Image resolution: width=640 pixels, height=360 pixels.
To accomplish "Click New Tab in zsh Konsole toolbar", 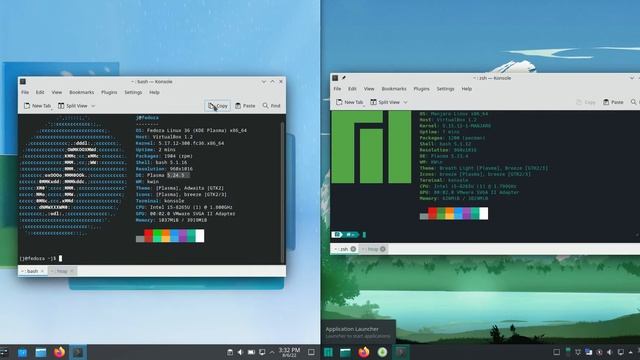I will coord(350,102).
